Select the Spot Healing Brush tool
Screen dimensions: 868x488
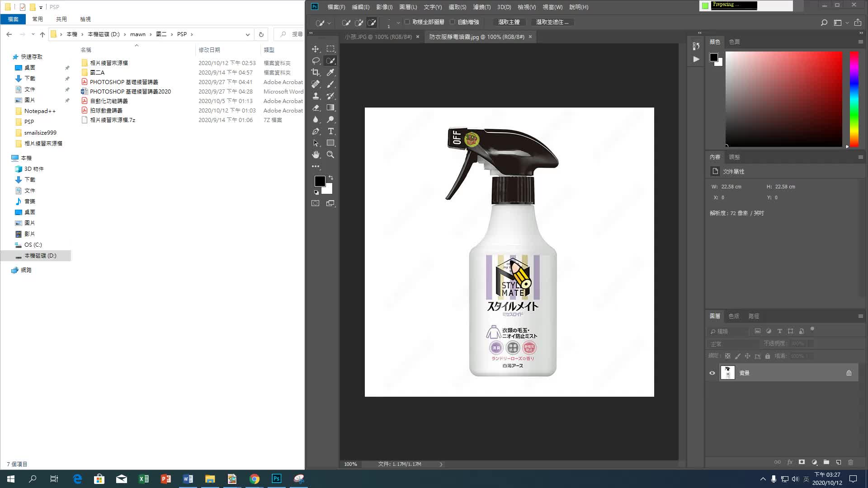316,84
